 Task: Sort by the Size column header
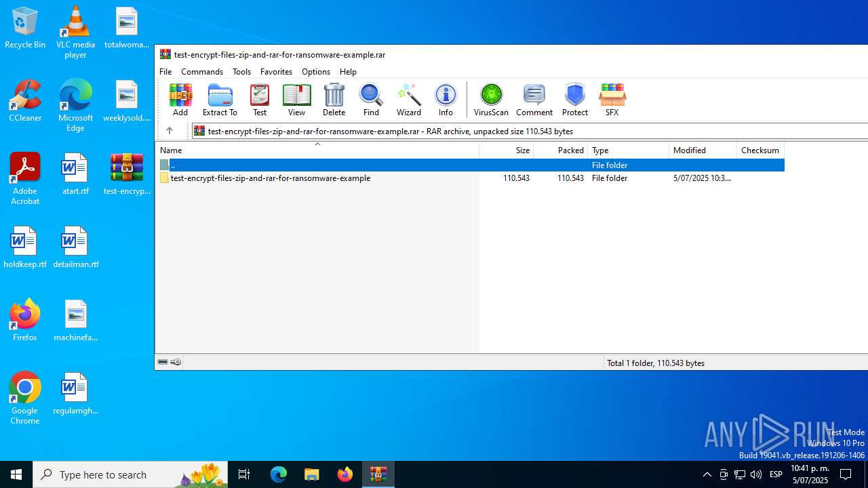507,150
